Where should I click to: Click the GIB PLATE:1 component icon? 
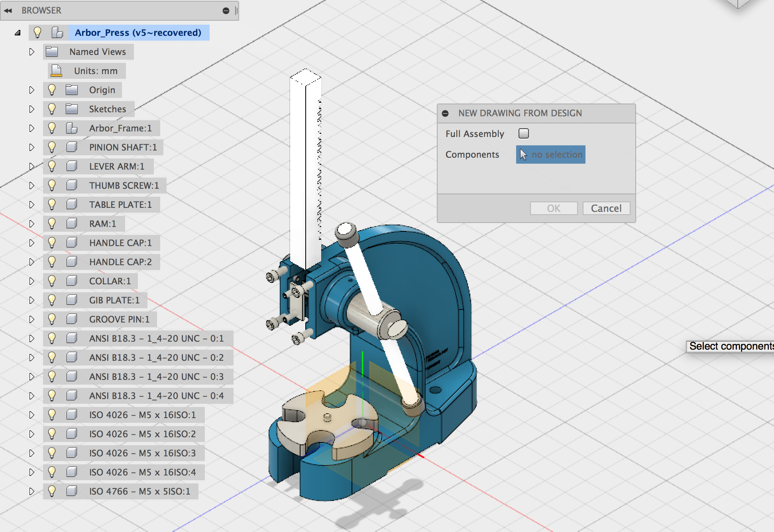(72, 300)
